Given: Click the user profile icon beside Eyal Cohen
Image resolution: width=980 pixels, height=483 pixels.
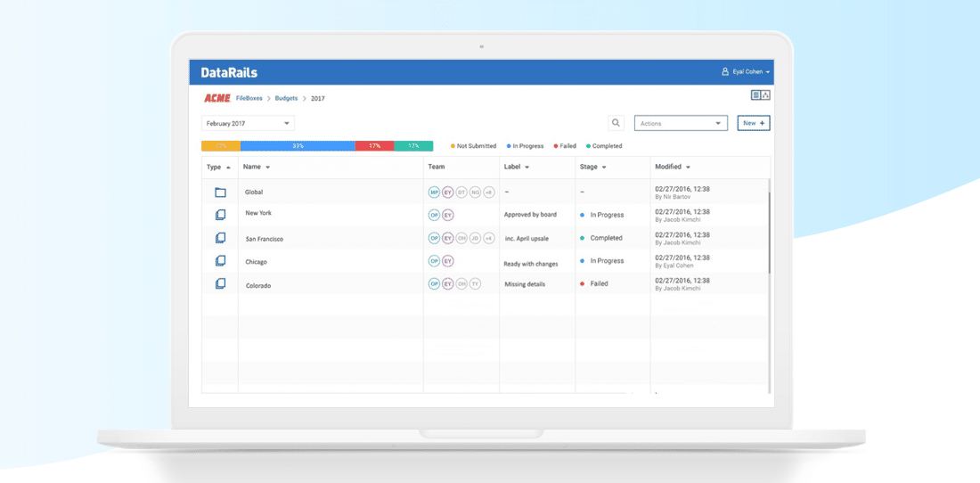Looking at the screenshot, I should [x=725, y=72].
